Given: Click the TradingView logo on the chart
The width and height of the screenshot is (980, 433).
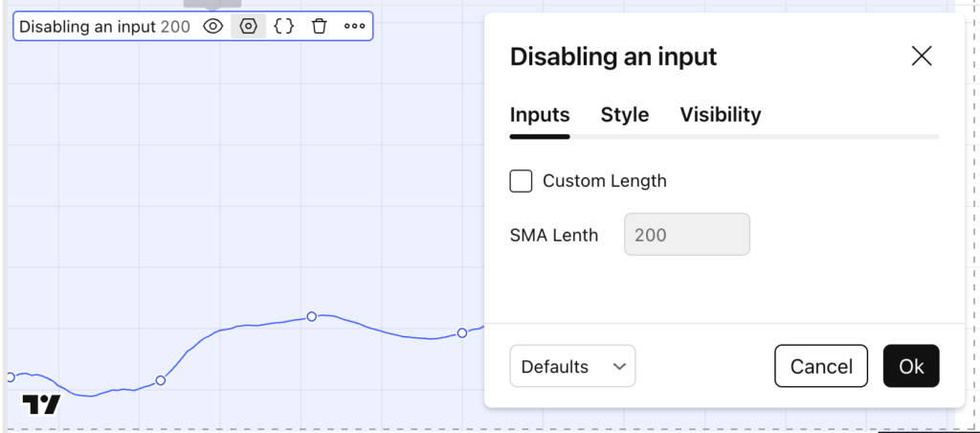Looking at the screenshot, I should [x=41, y=404].
